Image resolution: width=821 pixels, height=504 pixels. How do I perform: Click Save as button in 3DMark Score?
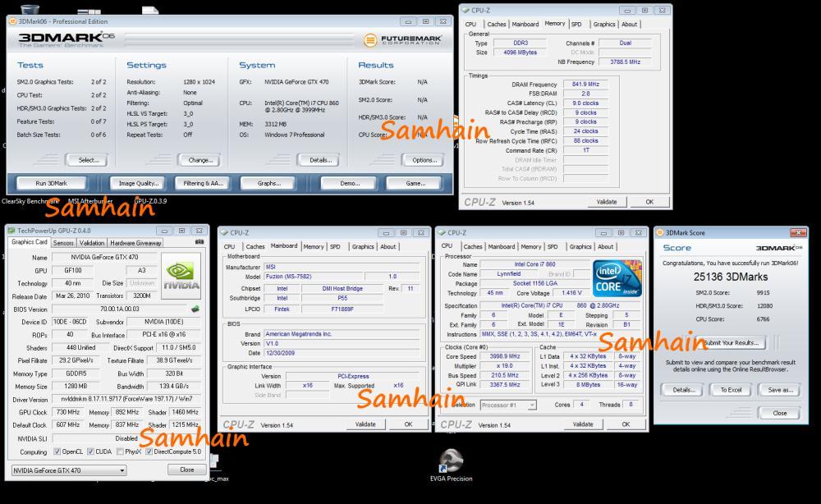click(x=780, y=390)
